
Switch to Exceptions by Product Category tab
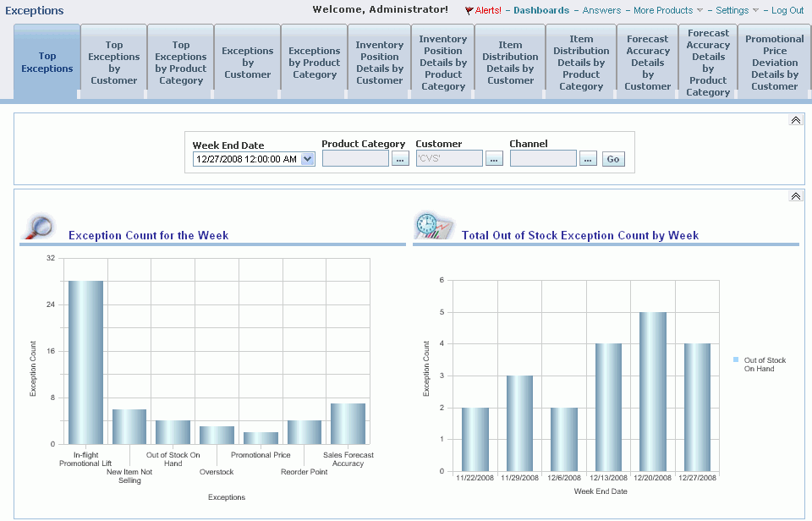(x=315, y=62)
